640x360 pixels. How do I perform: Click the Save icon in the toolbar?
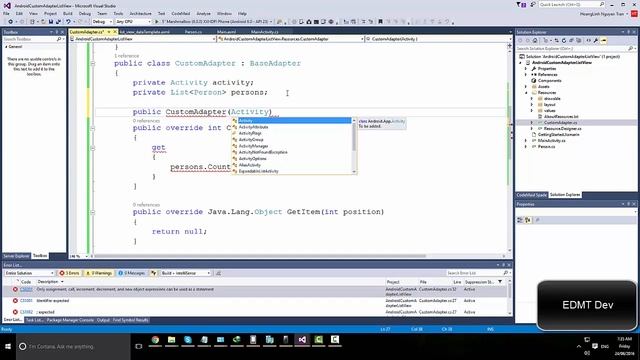click(x=51, y=22)
